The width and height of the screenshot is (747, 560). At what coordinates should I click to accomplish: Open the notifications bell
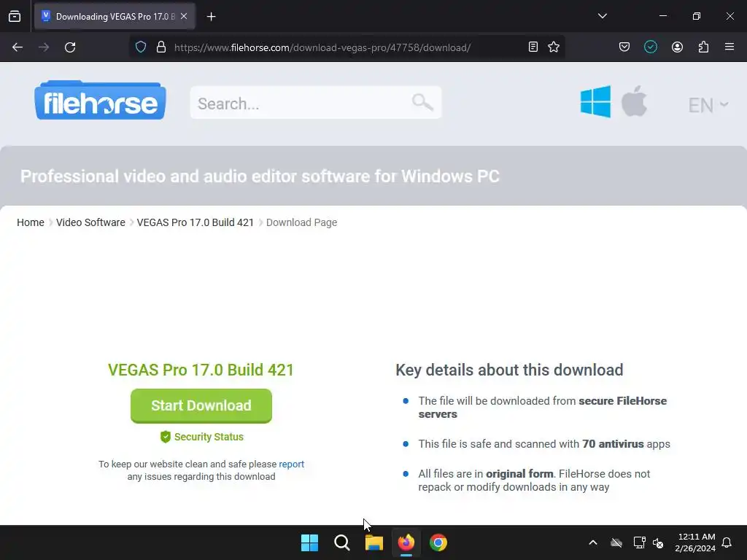pos(727,542)
